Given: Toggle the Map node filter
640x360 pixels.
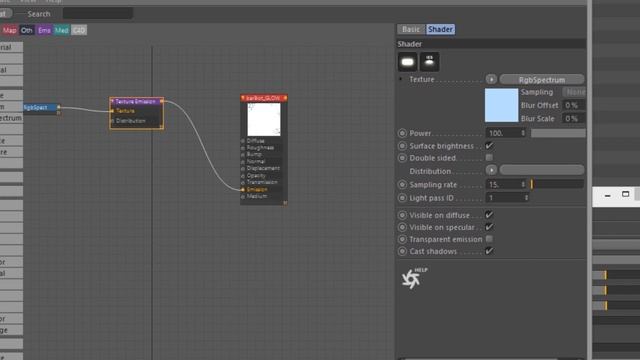Looking at the screenshot, I should [x=9, y=30].
